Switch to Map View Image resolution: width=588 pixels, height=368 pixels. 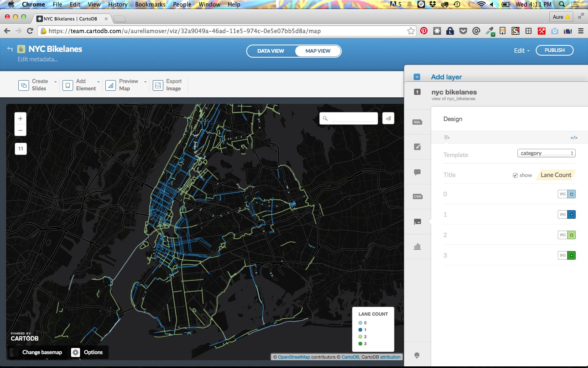tap(318, 51)
